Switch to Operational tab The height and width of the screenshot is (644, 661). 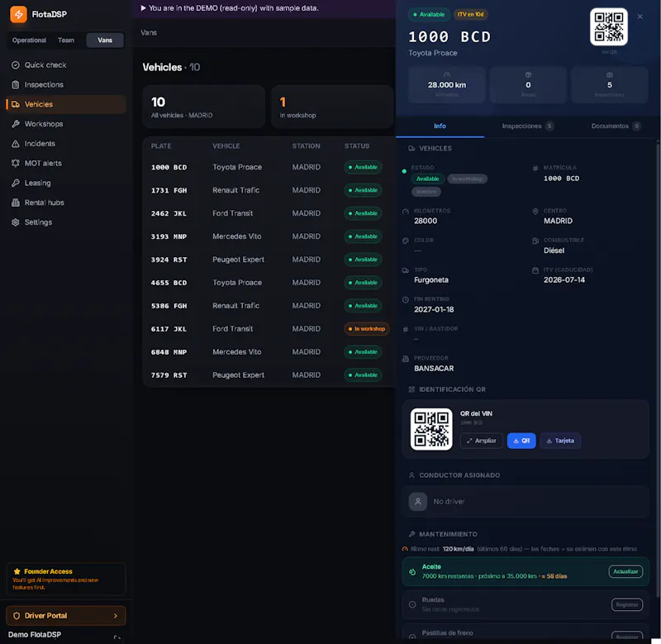pos(29,40)
